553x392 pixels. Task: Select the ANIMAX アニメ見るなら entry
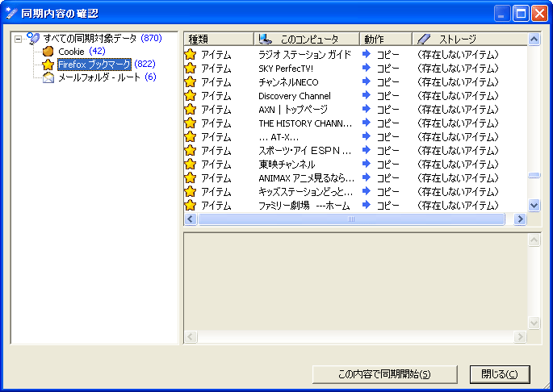[307, 178]
